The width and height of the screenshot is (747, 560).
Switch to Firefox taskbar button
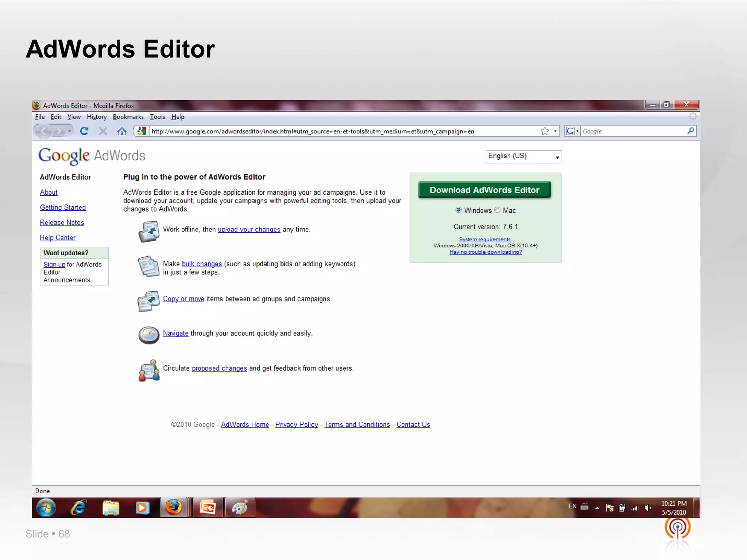[174, 507]
